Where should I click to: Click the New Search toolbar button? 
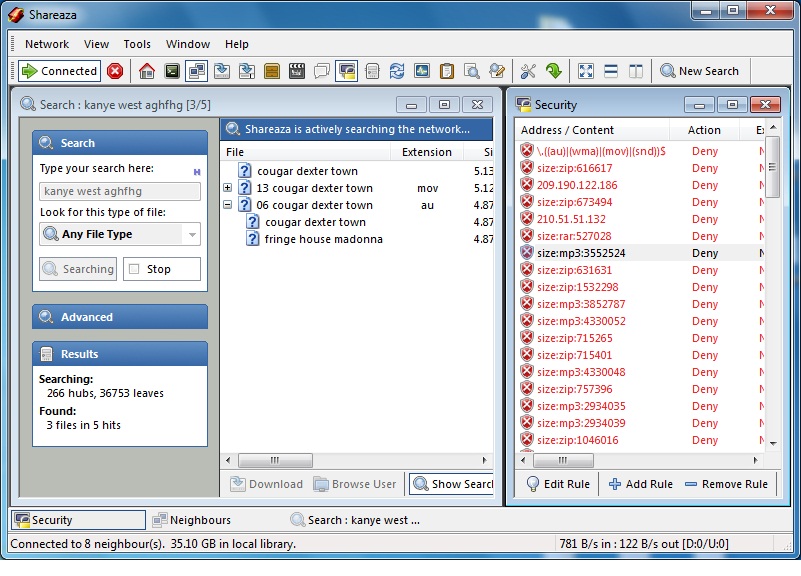pyautogui.click(x=699, y=71)
